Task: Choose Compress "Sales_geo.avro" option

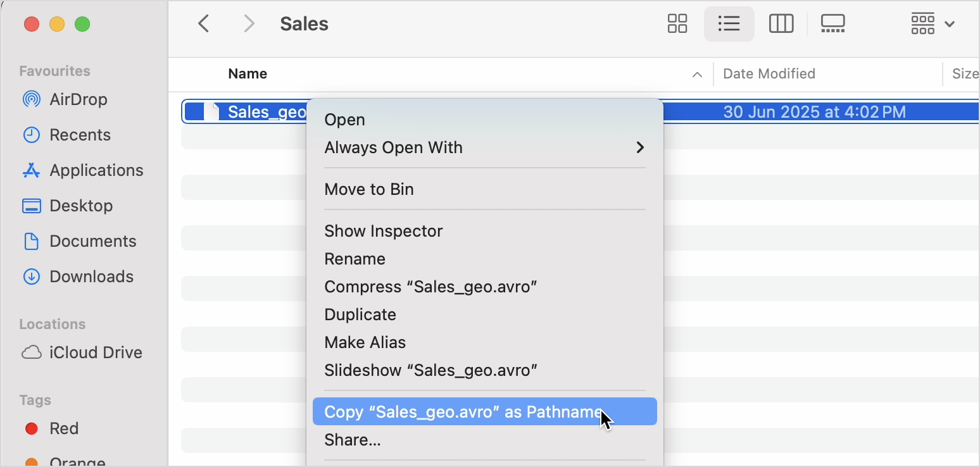Action: point(430,287)
